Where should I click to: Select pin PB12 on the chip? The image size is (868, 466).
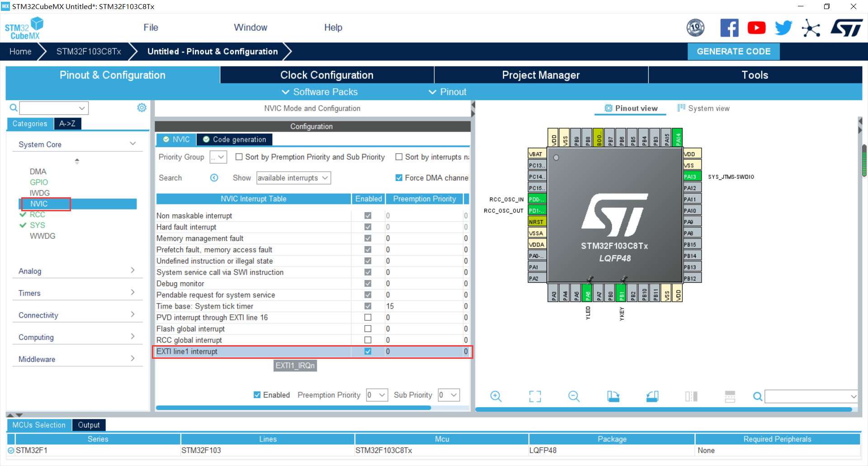click(692, 278)
